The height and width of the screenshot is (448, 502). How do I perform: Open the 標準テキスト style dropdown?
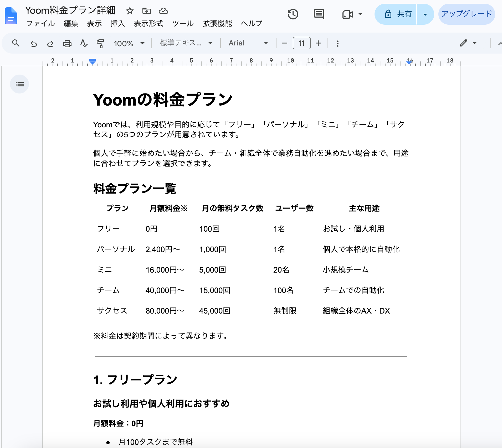coord(186,43)
